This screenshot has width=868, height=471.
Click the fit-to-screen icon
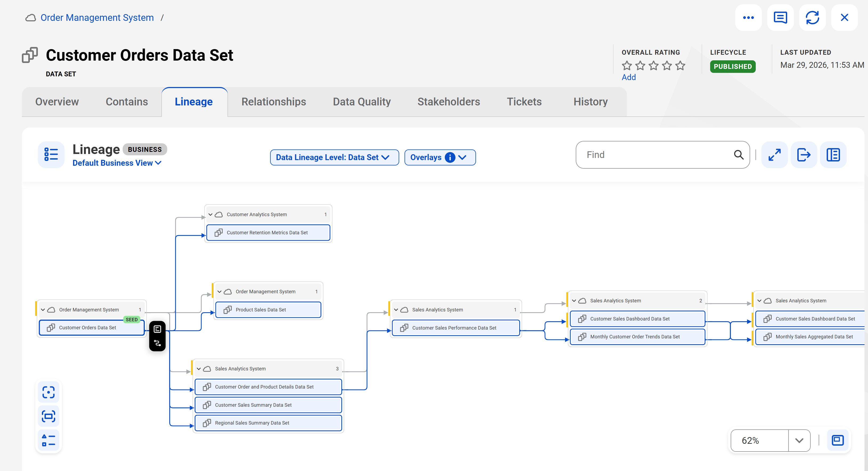click(49, 416)
